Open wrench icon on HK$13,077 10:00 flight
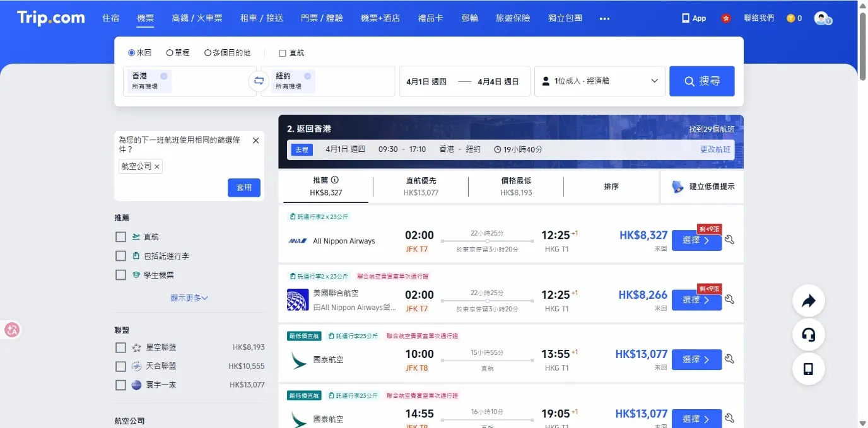This screenshot has width=868, height=428. coord(730,359)
